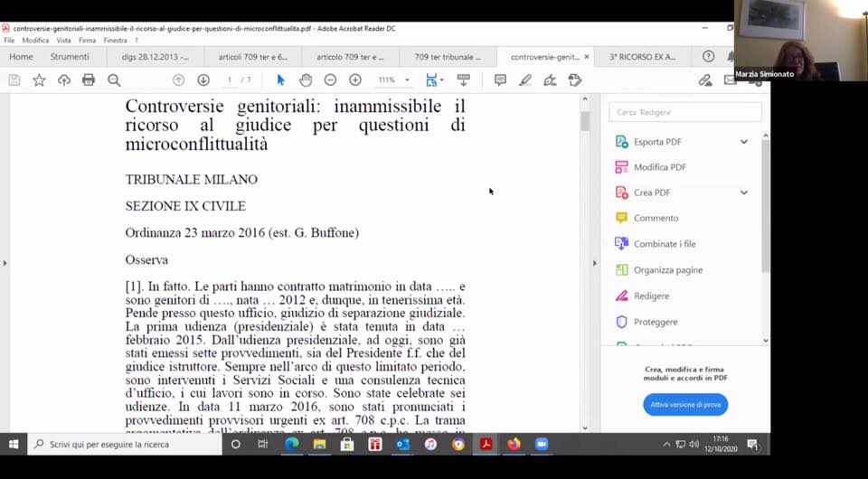This screenshot has width=868, height=479.
Task: Open the Vista menu
Action: (63, 41)
